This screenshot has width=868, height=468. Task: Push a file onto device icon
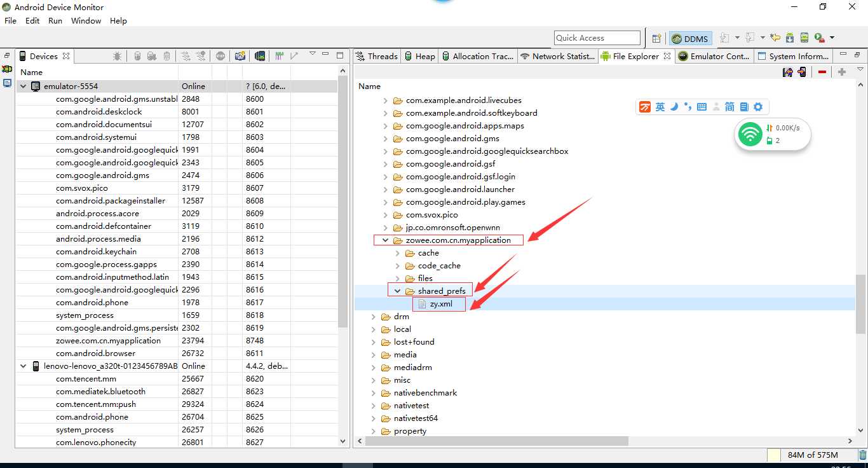(x=803, y=72)
